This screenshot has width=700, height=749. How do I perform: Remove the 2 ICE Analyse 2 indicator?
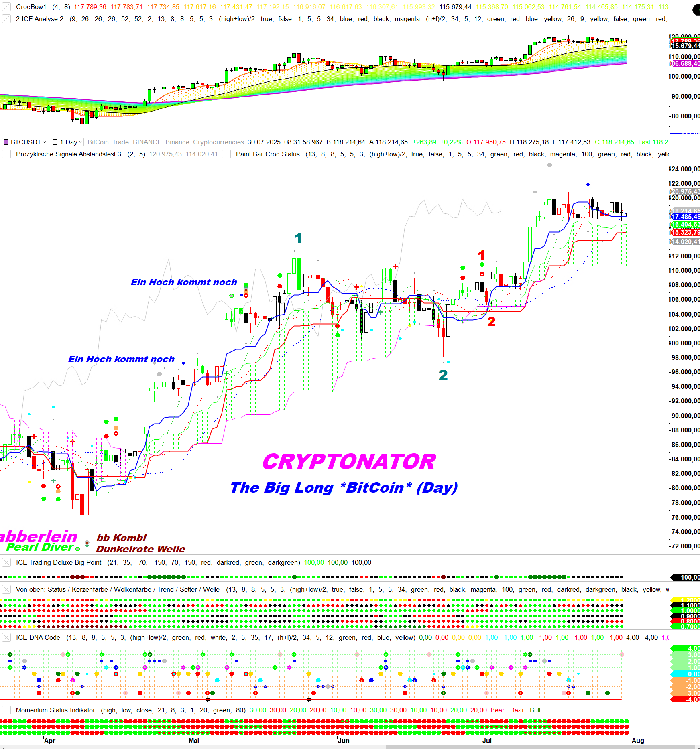tap(6, 19)
